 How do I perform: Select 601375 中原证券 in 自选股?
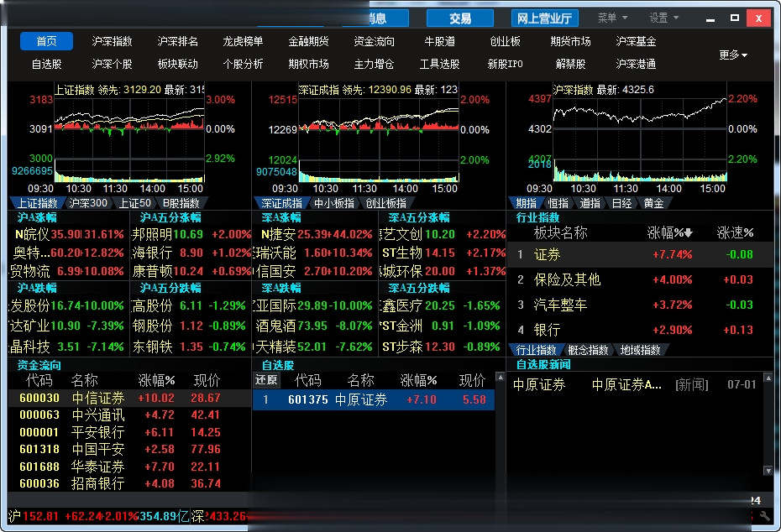(x=374, y=399)
